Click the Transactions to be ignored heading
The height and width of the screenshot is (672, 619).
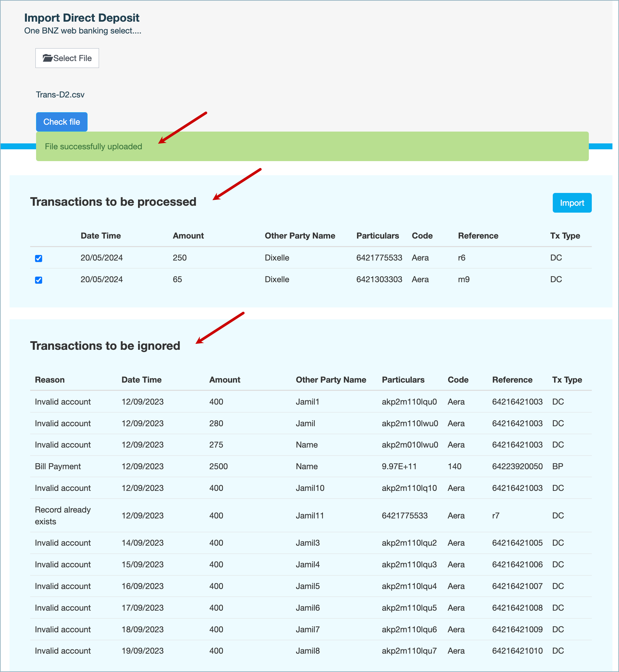[x=105, y=346]
